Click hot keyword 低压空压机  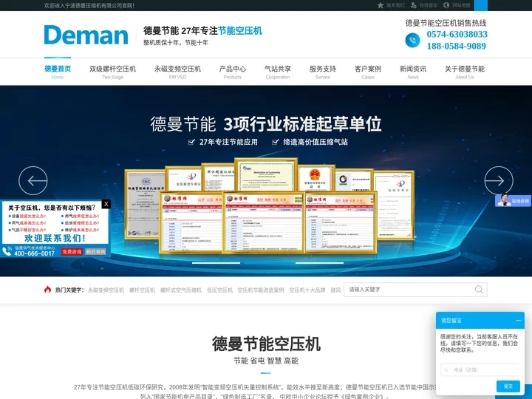click(219, 290)
